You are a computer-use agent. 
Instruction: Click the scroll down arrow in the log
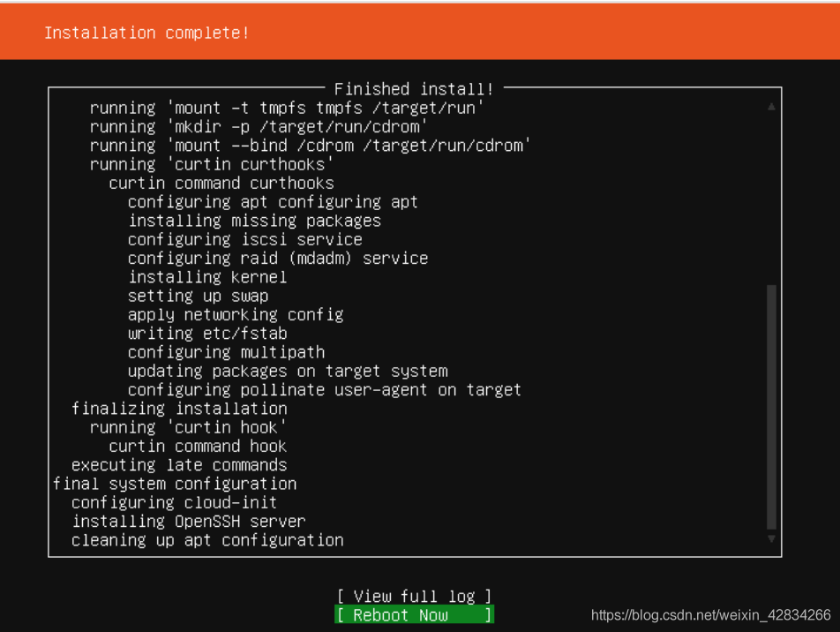771,538
